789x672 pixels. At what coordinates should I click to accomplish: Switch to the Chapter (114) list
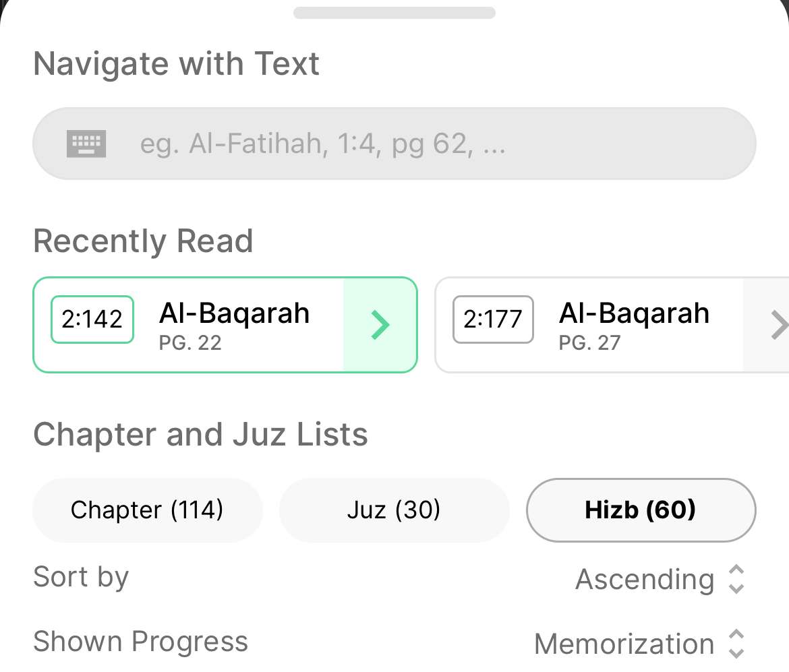(147, 510)
